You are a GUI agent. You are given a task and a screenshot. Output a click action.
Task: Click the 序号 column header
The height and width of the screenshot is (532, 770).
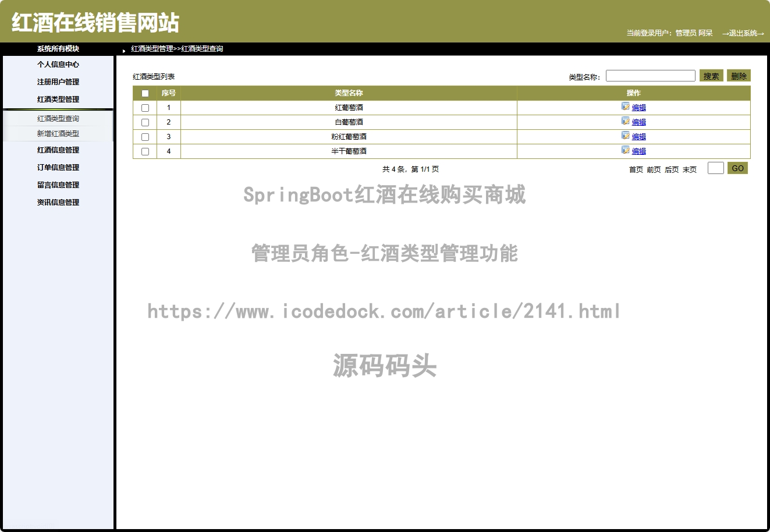click(169, 93)
